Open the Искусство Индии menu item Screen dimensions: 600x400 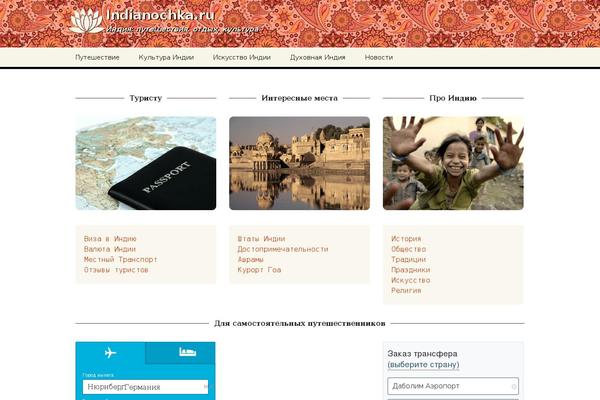242,57
